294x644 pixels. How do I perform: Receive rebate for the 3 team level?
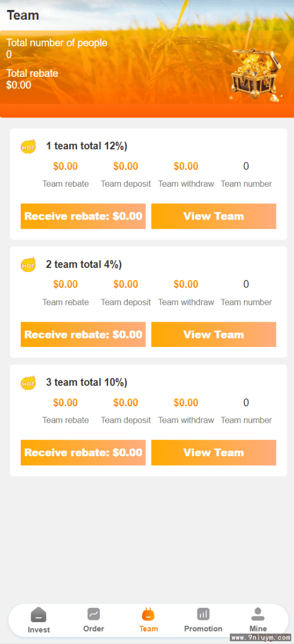[83, 452]
